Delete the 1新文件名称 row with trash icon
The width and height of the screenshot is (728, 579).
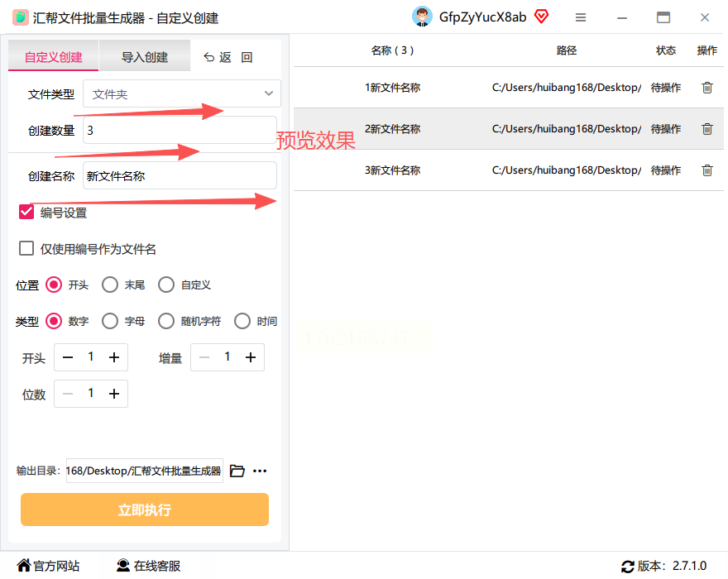(x=706, y=88)
